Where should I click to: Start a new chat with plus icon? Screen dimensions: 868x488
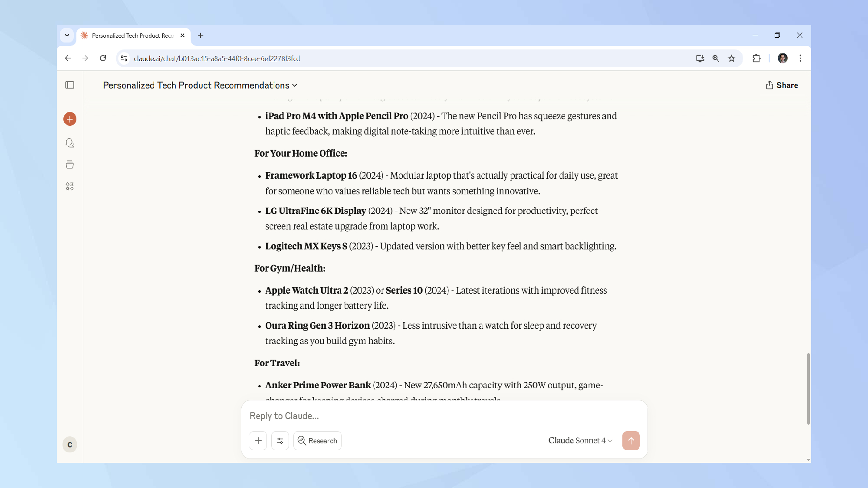coord(70,119)
